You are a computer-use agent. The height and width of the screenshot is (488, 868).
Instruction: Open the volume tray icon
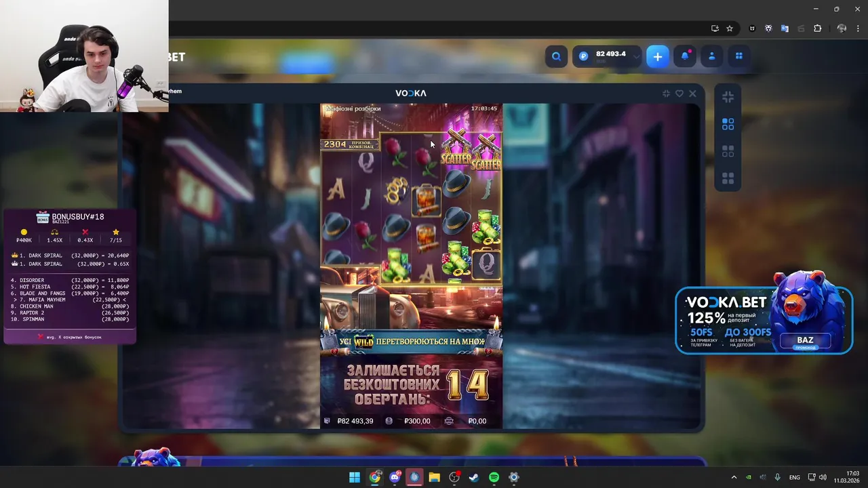point(823,477)
